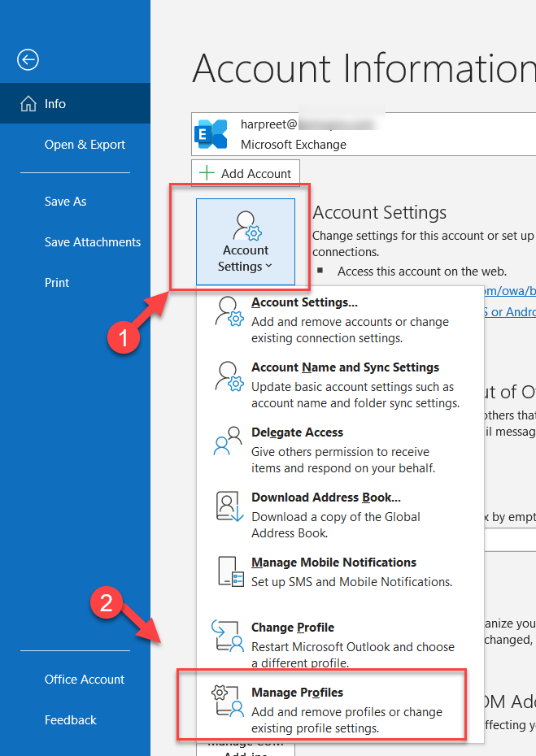Click the green plus icon on Add Account

[x=207, y=173]
